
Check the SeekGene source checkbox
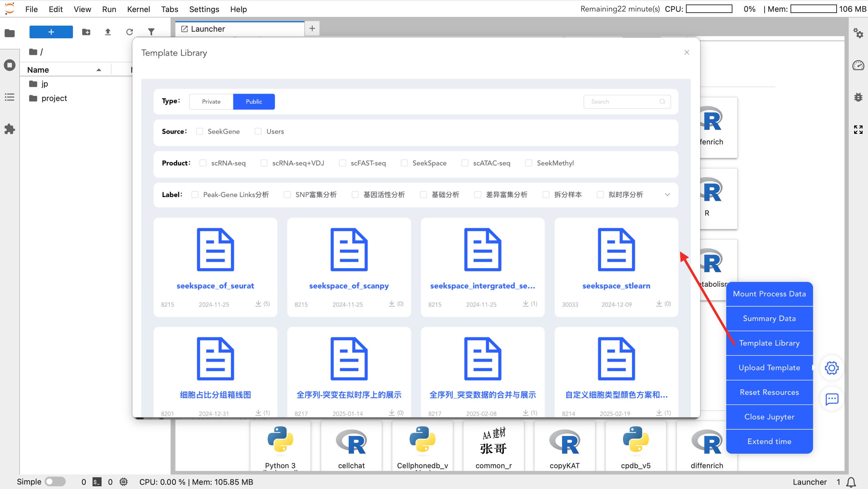click(200, 131)
